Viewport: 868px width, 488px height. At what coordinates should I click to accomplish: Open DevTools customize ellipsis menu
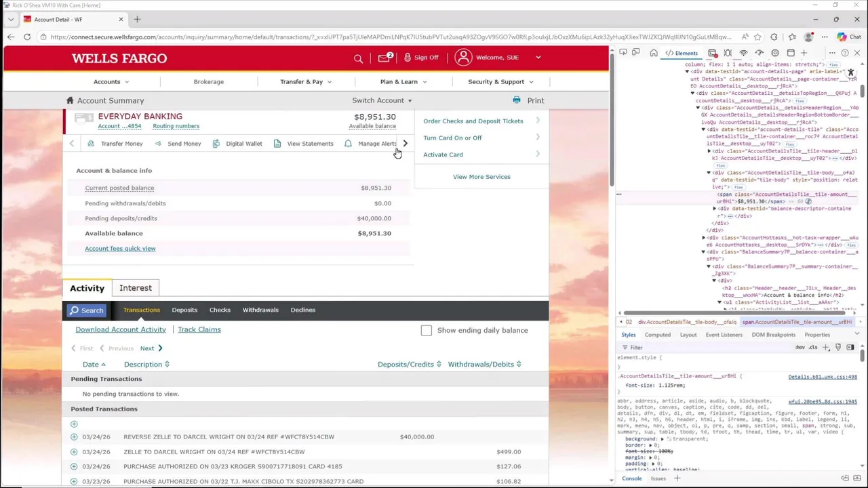(832, 53)
